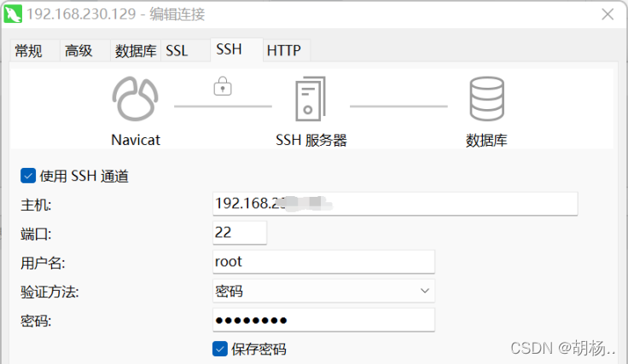Switch to the HTTP tab
This screenshot has height=364, width=628.
pyautogui.click(x=287, y=51)
